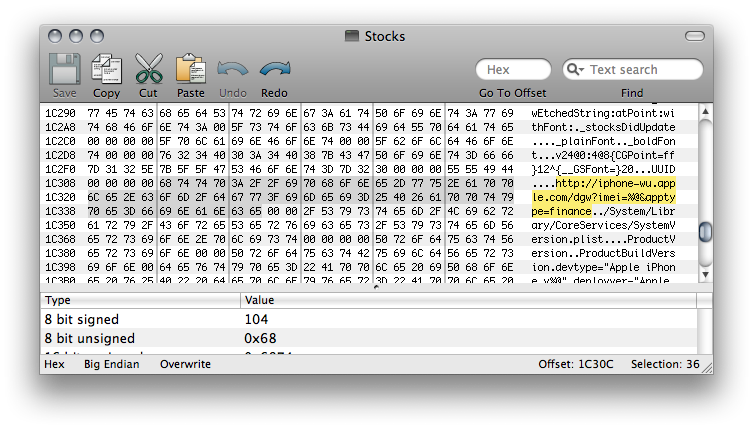Screen dimensions: 753x429
Task: Open the search magnifier dropdown menu
Action: [576, 70]
